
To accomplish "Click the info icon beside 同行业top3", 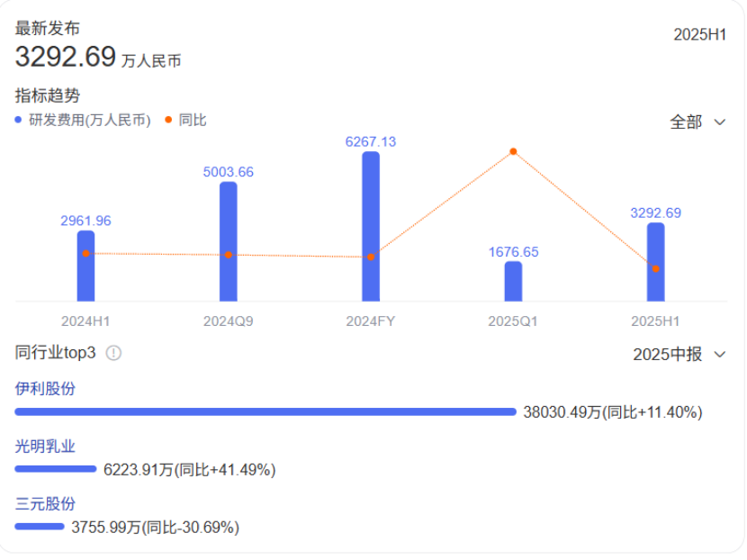I will (x=113, y=353).
